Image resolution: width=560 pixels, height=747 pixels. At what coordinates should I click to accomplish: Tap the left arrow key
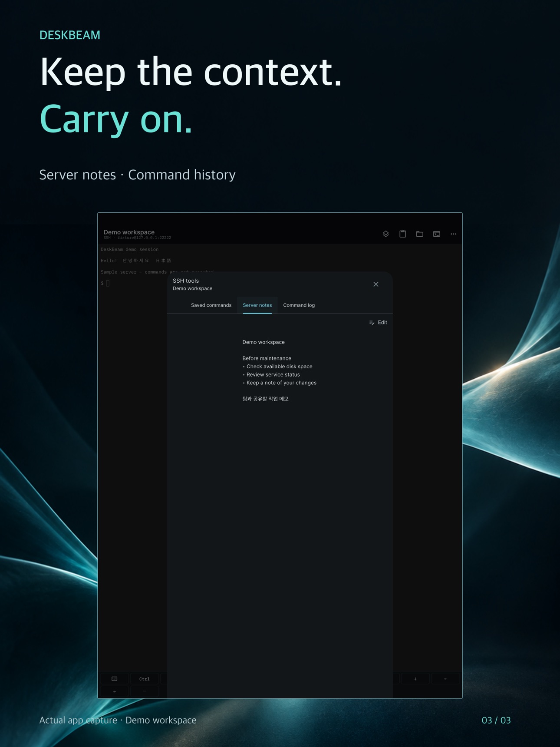click(x=445, y=679)
